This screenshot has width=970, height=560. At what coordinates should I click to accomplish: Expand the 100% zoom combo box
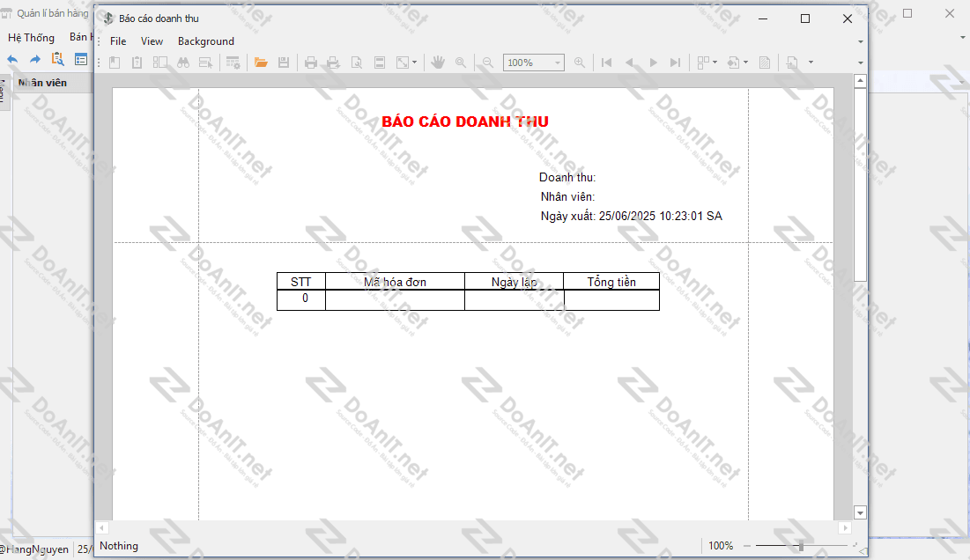(558, 63)
